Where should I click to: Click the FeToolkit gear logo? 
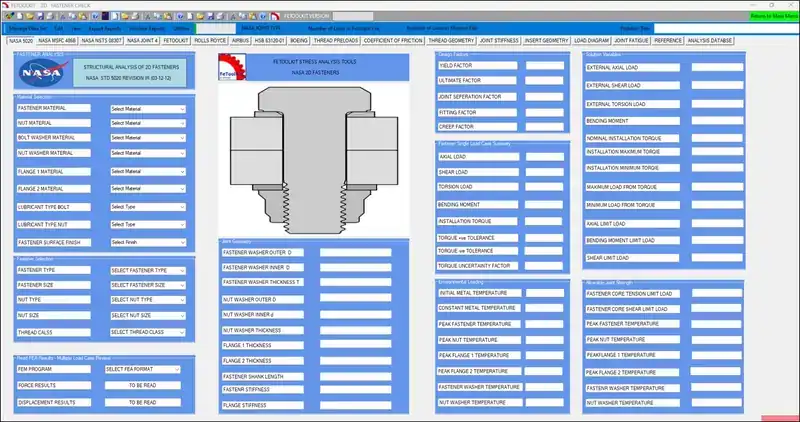[232, 67]
